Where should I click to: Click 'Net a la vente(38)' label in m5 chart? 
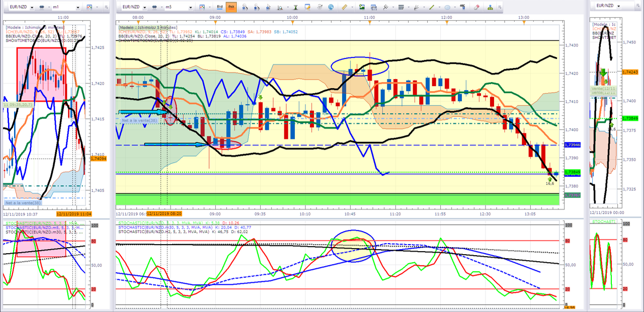(139, 121)
